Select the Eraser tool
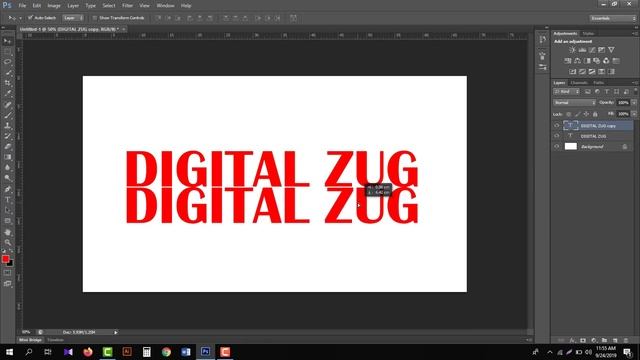The height and width of the screenshot is (360, 640). (x=7, y=147)
